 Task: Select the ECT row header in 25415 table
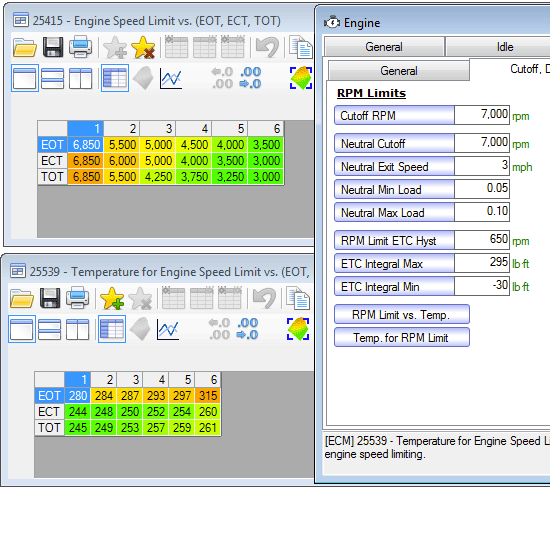tap(52, 161)
